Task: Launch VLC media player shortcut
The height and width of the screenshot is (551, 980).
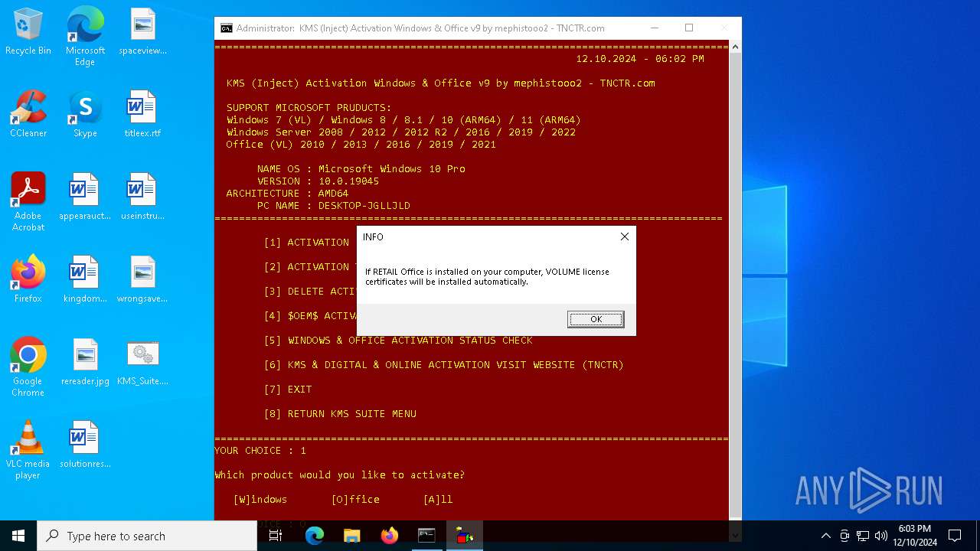Action: 28,450
